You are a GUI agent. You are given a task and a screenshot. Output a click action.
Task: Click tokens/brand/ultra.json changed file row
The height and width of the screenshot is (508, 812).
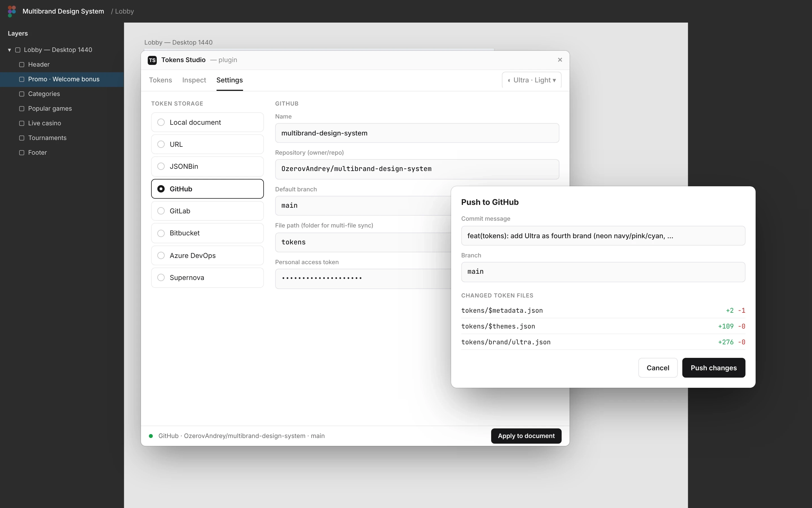603,342
